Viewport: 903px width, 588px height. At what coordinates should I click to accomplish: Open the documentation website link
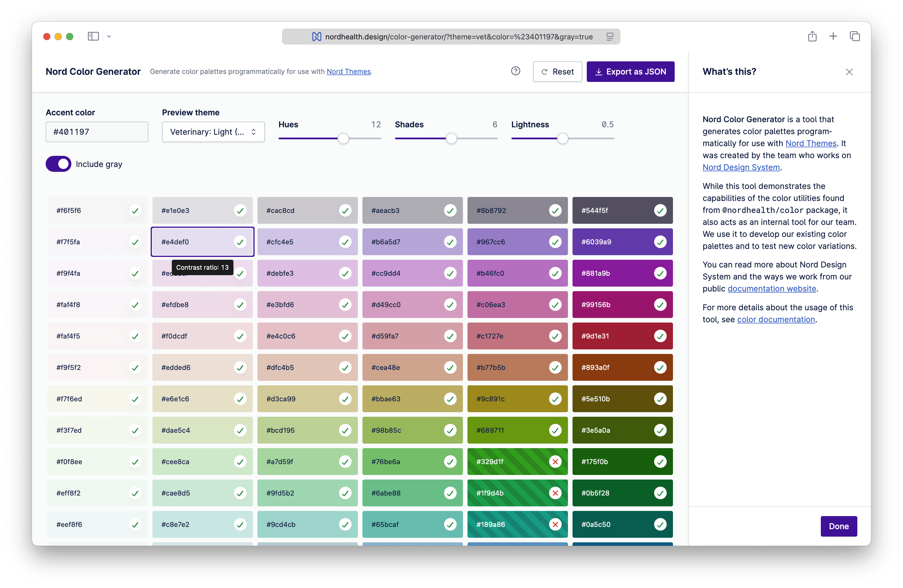[772, 289]
